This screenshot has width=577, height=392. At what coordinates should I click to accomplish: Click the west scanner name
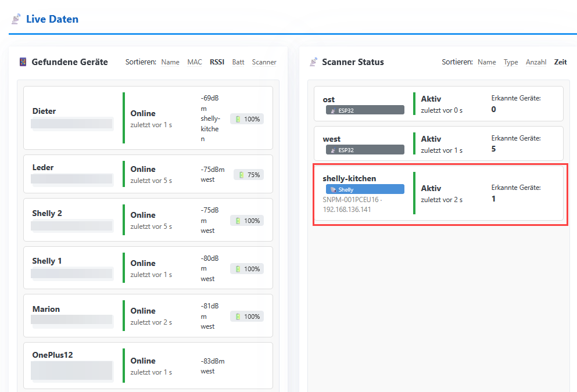point(332,139)
